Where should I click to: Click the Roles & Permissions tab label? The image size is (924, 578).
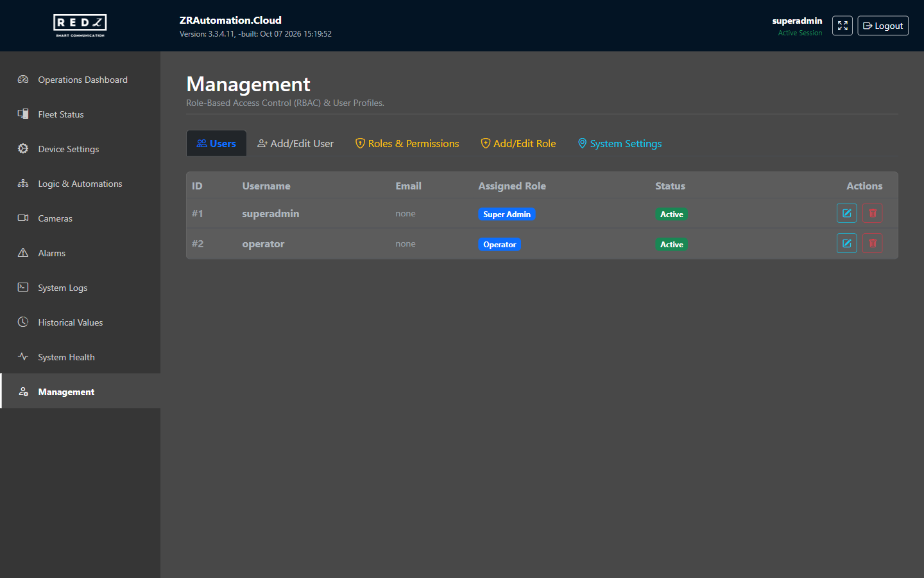[x=414, y=144]
